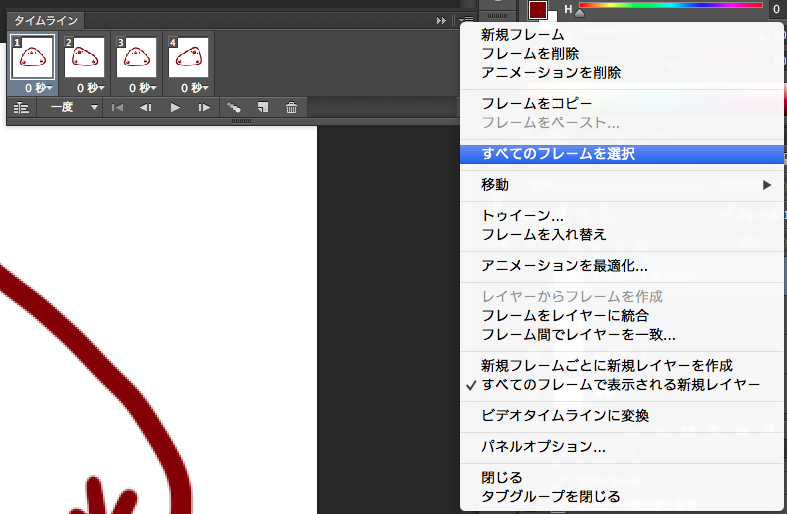The width and height of the screenshot is (787, 514).
Task: Choose フレームをレイヤーに統合 menu item
Action: [x=622, y=315]
